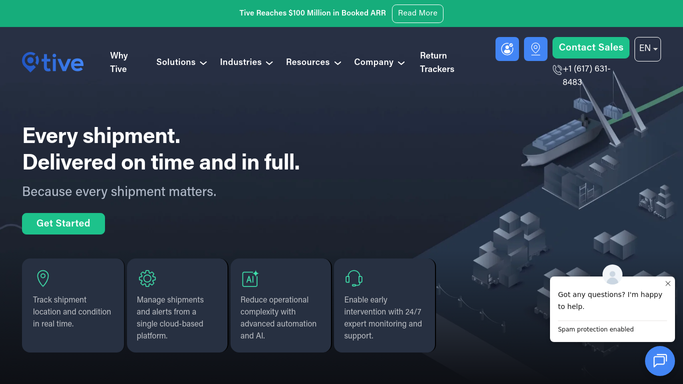Click the AI icon in Reduce operational complexity card

[x=250, y=279]
